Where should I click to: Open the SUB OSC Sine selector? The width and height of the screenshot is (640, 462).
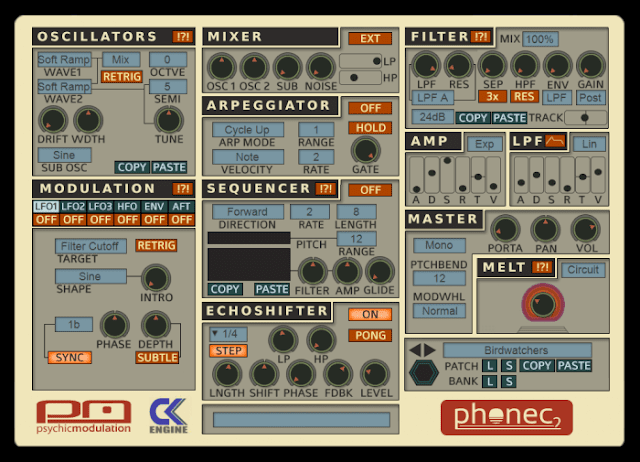click(x=64, y=155)
